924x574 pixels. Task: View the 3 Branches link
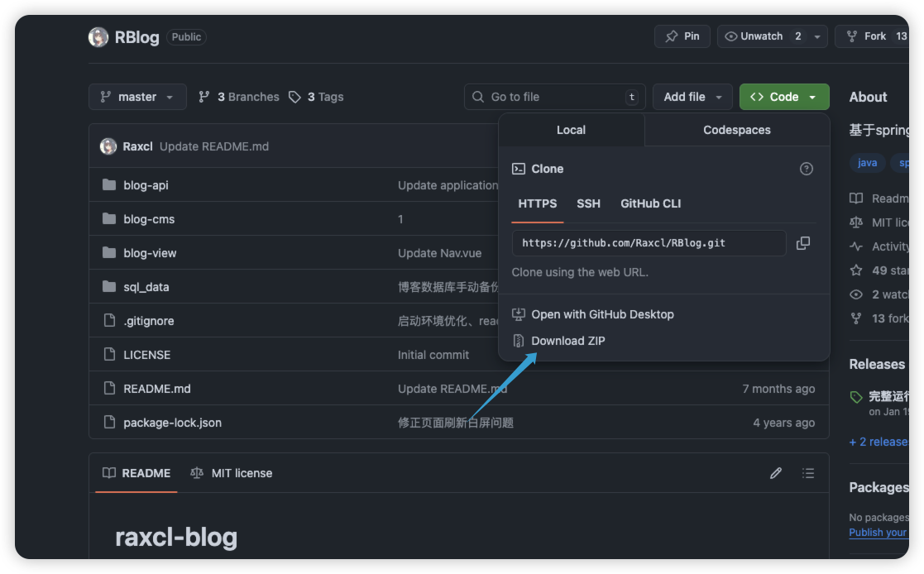click(x=239, y=97)
